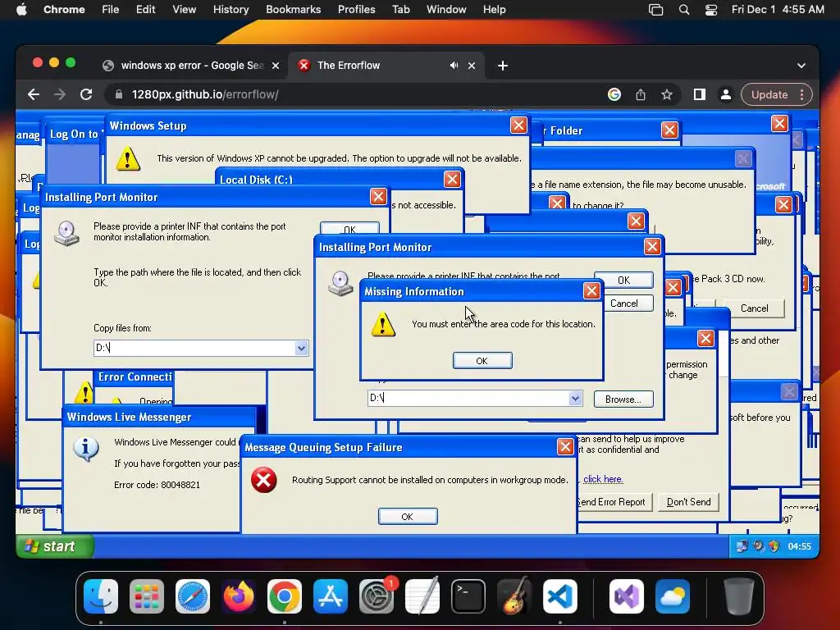840x630 pixels.
Task: Open Visual Studio Code in Dock
Action: click(x=559, y=596)
